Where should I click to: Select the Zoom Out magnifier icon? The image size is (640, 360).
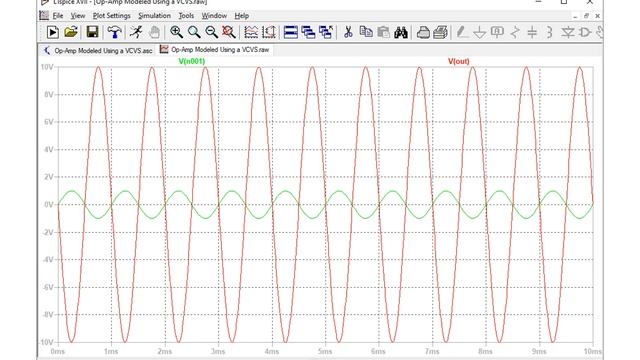(x=211, y=32)
